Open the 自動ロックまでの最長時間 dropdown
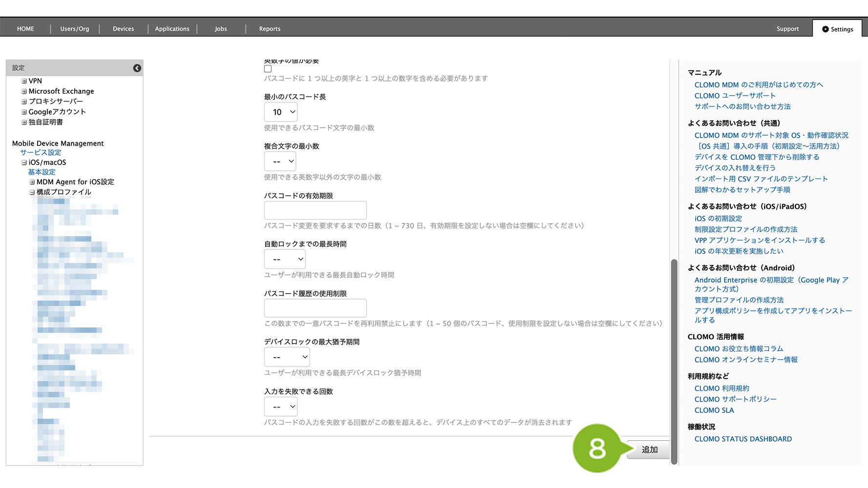 (285, 259)
